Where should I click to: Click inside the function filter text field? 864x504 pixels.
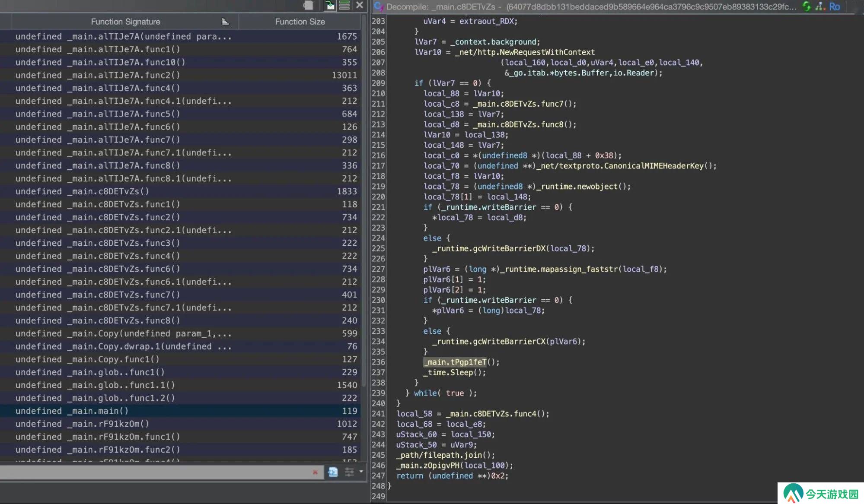pyautogui.click(x=156, y=472)
